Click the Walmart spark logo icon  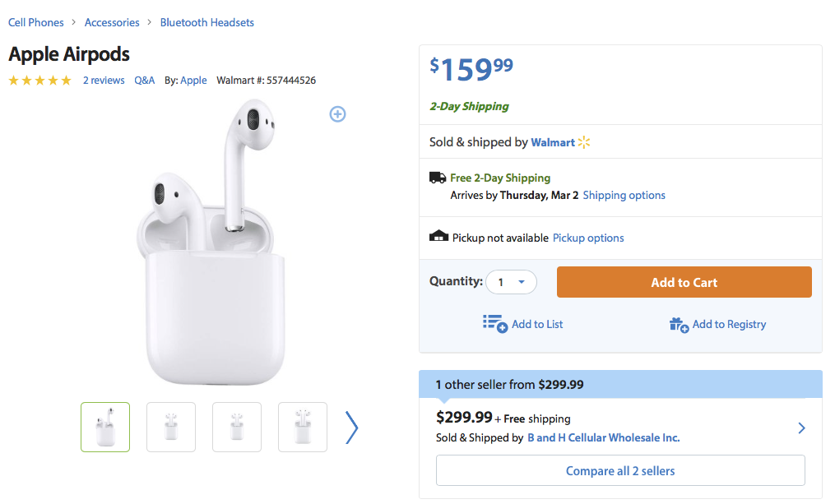point(584,142)
